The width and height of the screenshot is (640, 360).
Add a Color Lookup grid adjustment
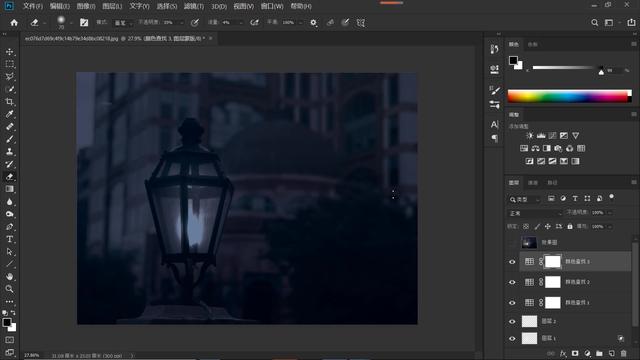[581, 148]
